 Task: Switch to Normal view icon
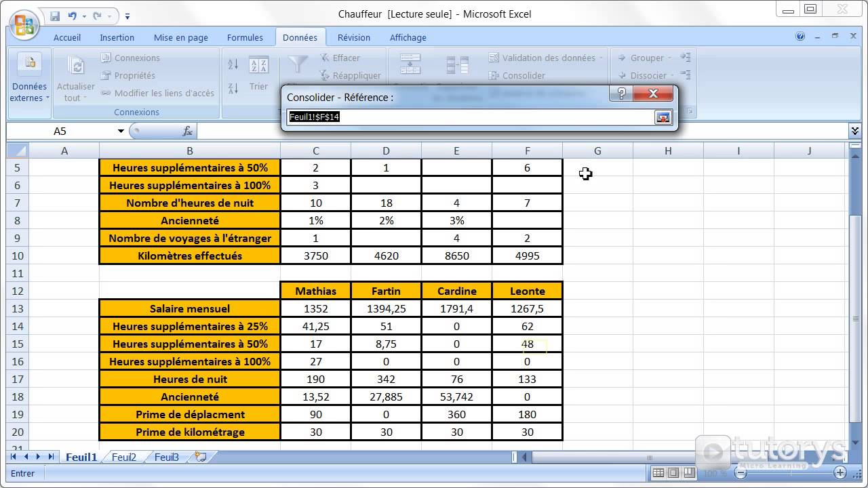(658, 473)
